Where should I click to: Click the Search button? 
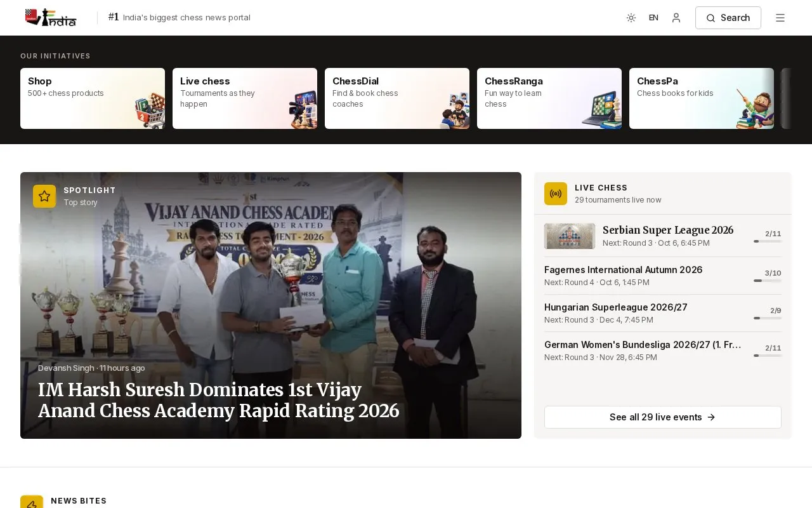[728, 18]
